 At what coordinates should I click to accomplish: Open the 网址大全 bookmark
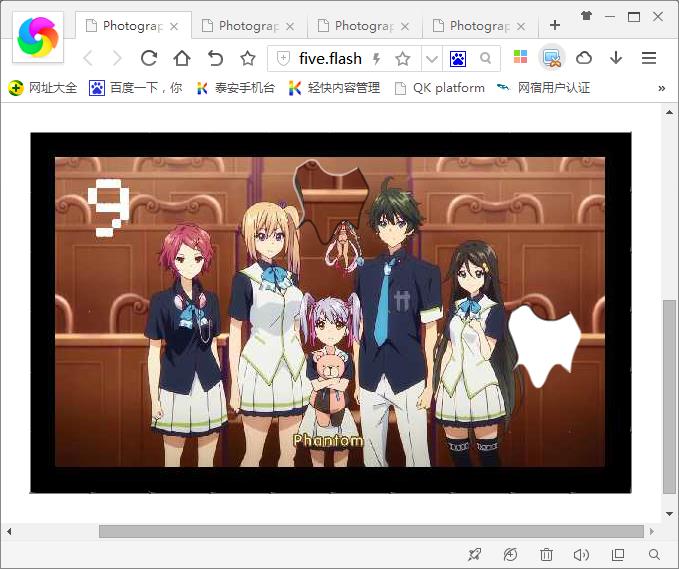point(43,88)
